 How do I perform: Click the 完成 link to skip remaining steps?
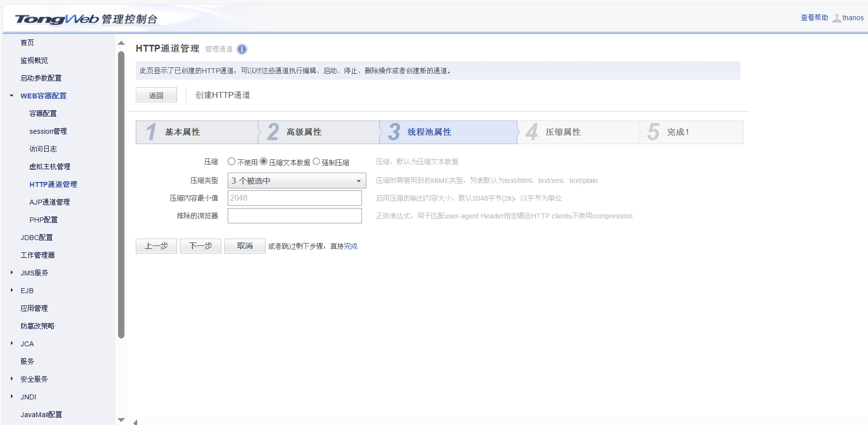tap(351, 246)
